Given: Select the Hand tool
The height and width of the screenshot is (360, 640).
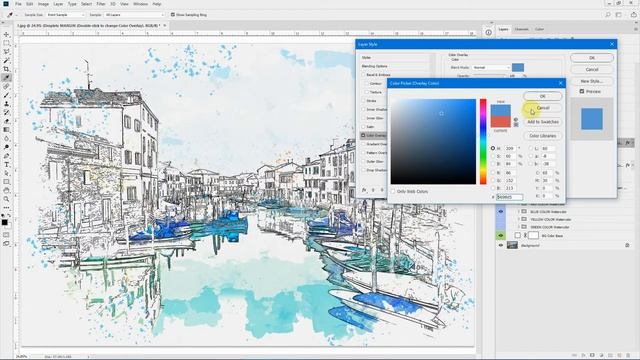Looking at the screenshot, I should coord(6,191).
